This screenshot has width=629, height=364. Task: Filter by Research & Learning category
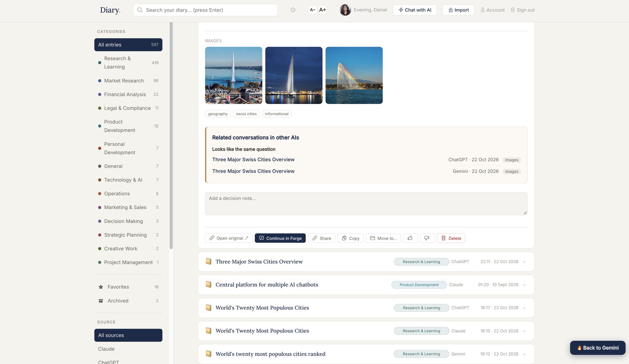pos(128,63)
